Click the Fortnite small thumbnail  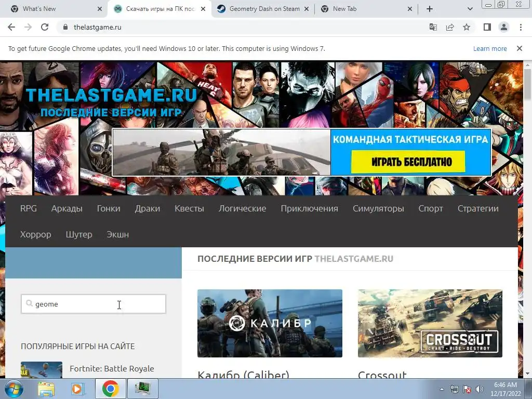[42, 370]
